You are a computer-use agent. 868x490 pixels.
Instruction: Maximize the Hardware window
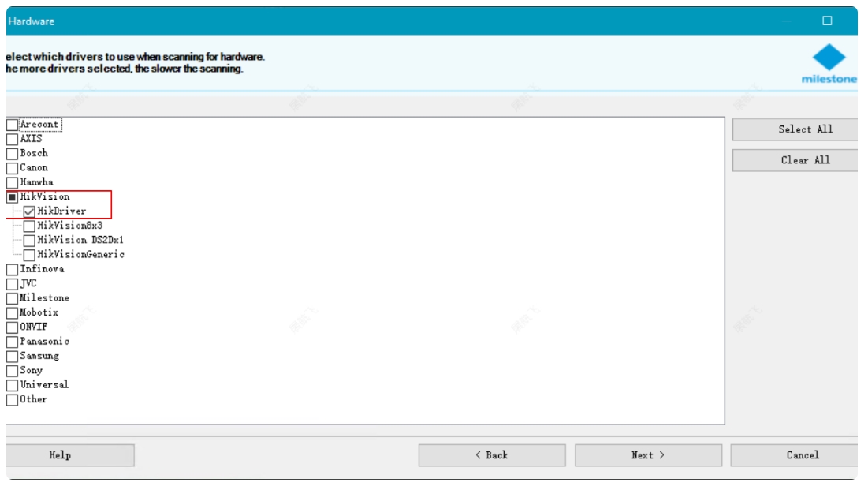(x=827, y=21)
